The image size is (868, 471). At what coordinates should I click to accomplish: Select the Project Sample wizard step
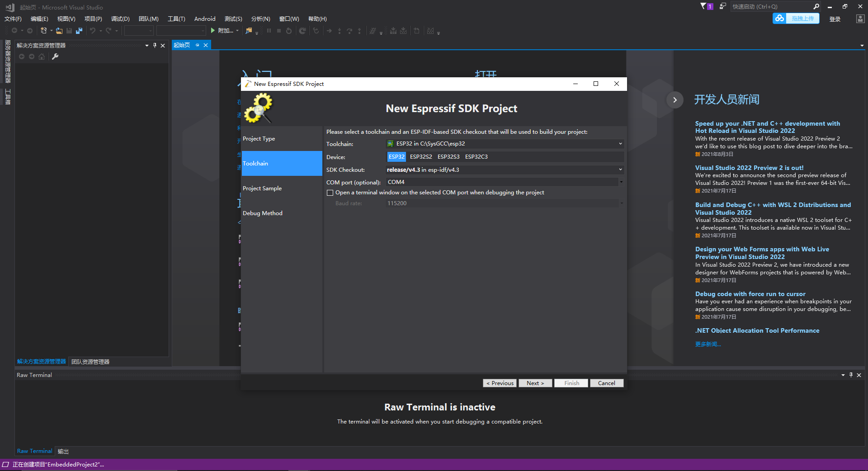(x=282, y=188)
